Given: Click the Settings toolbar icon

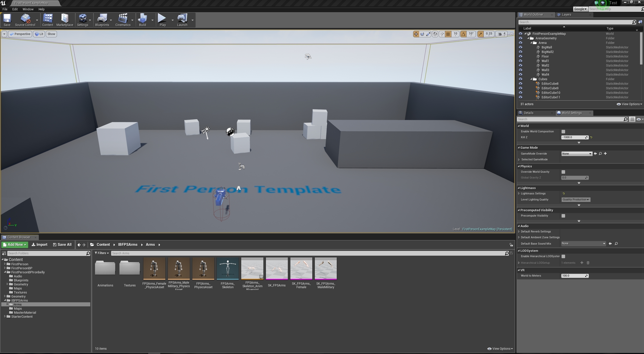Looking at the screenshot, I should tap(83, 20).
